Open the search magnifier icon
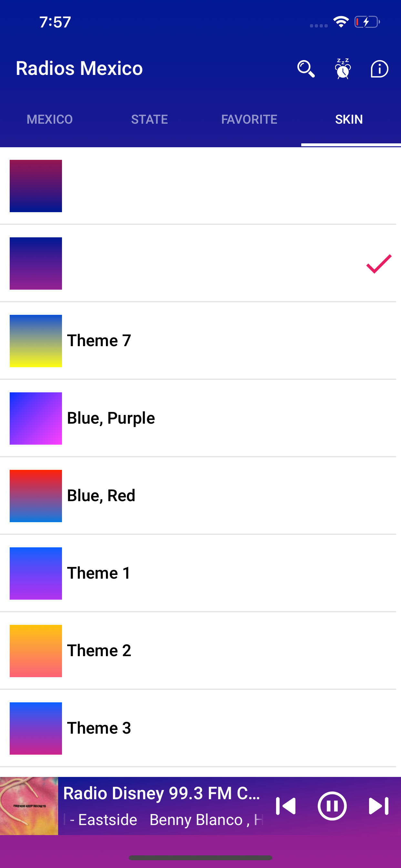The image size is (401, 868). (306, 69)
